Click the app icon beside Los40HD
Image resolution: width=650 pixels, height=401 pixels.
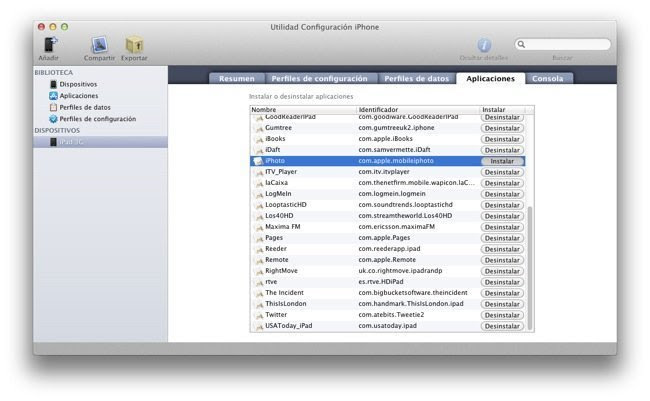(x=259, y=216)
